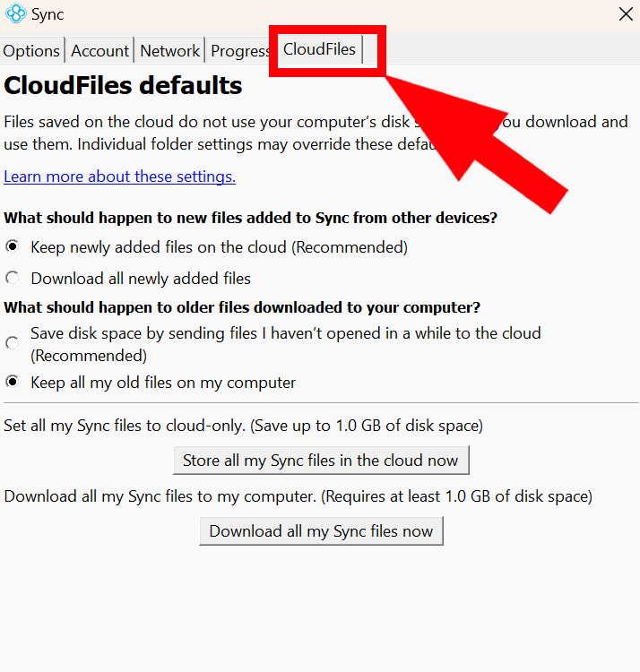Select Keep newly added files on the cloud

(x=13, y=246)
